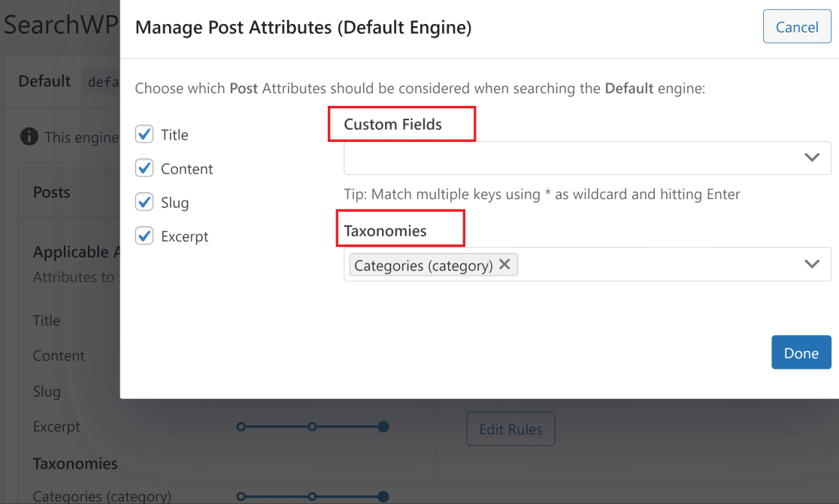
Task: Click the Posts section header
Action: coord(51,192)
